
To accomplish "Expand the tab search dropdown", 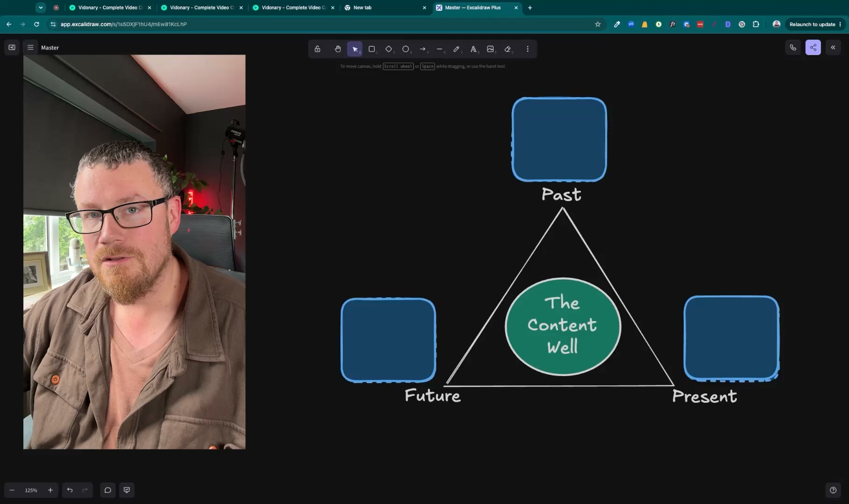I will coord(41,8).
